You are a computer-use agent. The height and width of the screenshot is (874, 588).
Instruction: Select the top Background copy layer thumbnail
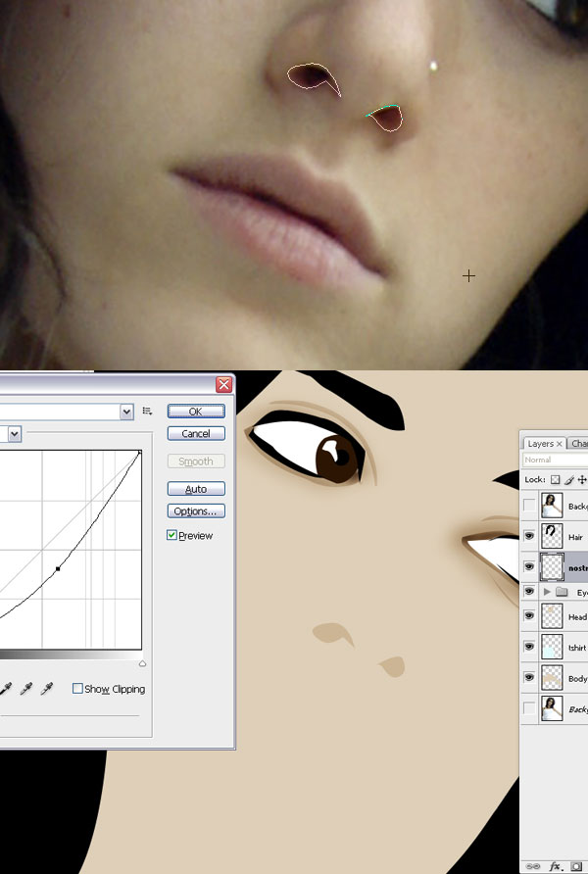(552, 506)
